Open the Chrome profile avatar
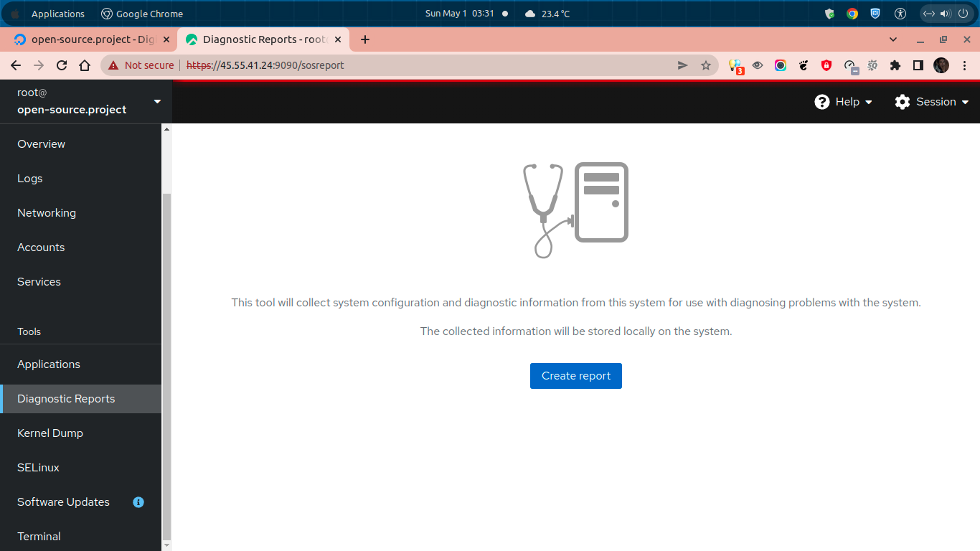This screenshot has height=551, width=980. coord(941,65)
